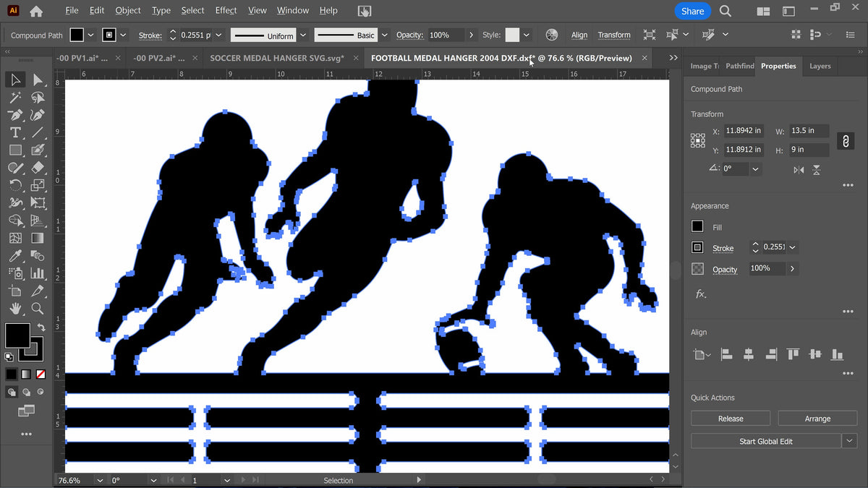Expand the Start Global Edit options arrow
This screenshot has height=488, width=868.
click(849, 441)
